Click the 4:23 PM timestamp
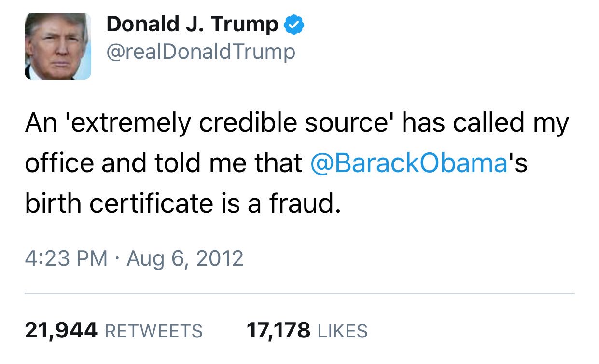Viewport: 599px width, 364px height. (x=66, y=258)
